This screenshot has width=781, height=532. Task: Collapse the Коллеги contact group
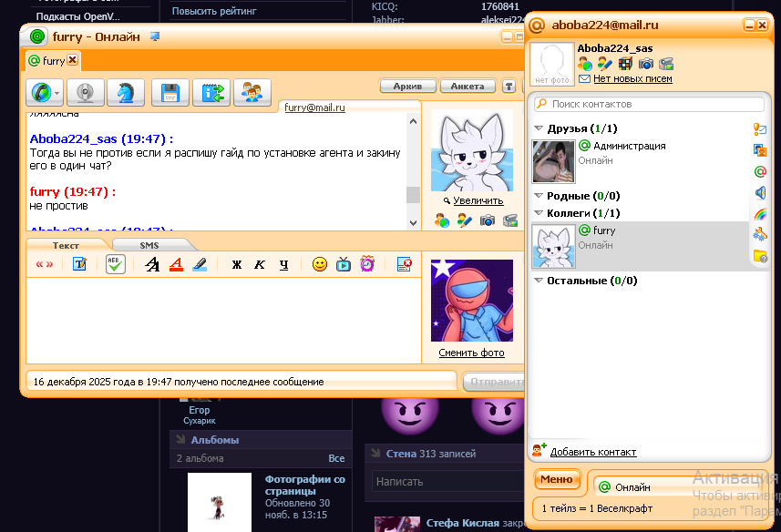click(x=539, y=212)
